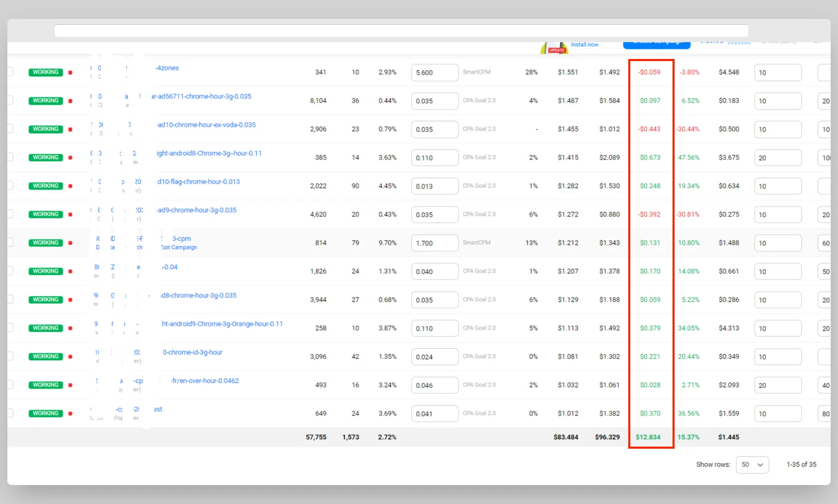This screenshot has width=838, height=504.
Task: Check box for -ad9-chrome-hour-3g-0.035 row
Action: (10, 214)
